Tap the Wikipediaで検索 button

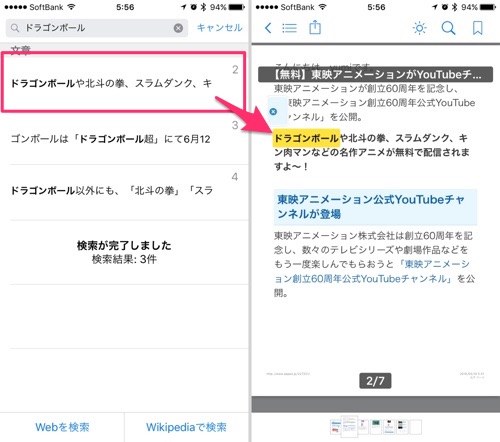186,427
